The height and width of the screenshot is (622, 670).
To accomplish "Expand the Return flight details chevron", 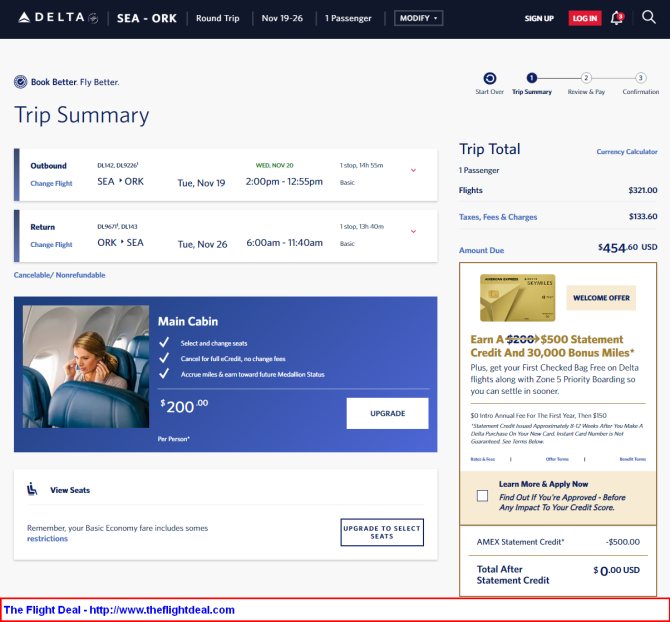I will click(x=413, y=231).
